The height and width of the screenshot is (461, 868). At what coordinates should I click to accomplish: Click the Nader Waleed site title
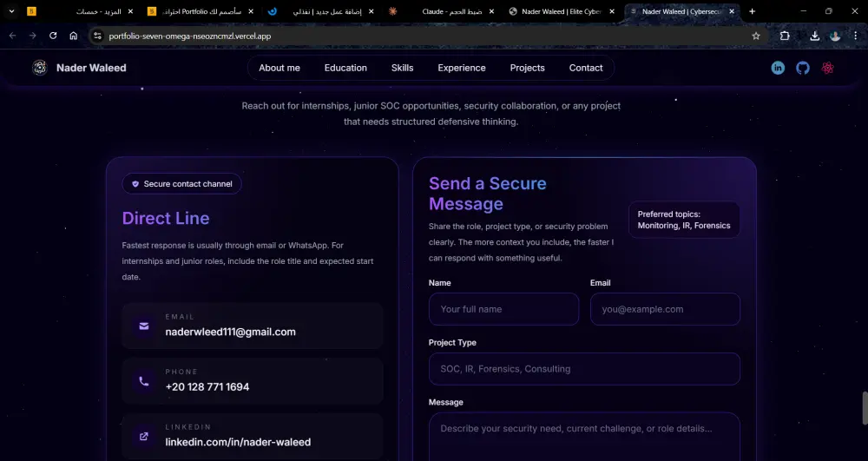(91, 68)
